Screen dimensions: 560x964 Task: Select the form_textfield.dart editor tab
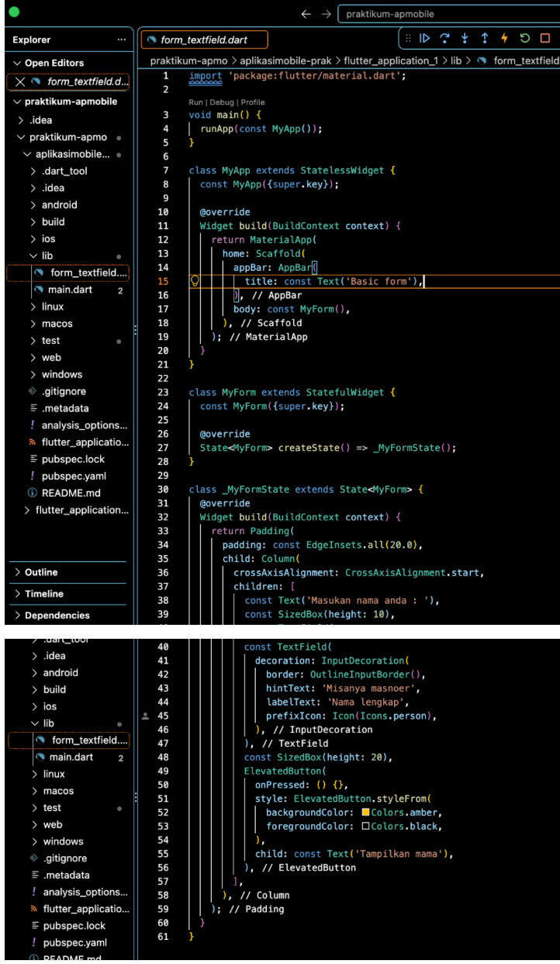[x=204, y=40]
